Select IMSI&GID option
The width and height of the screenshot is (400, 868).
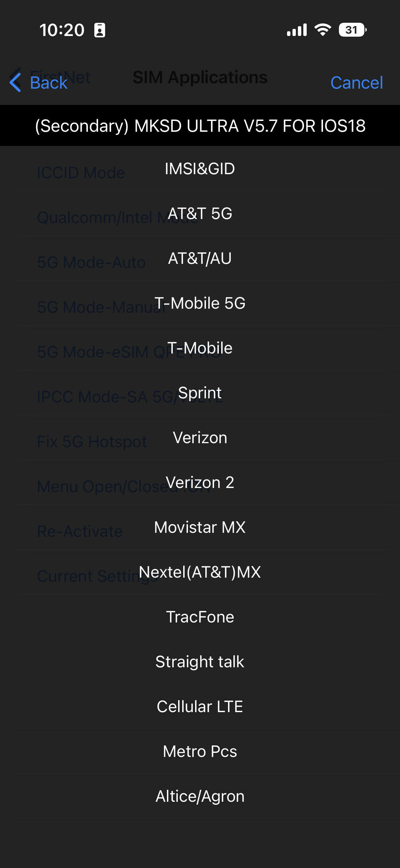(200, 169)
